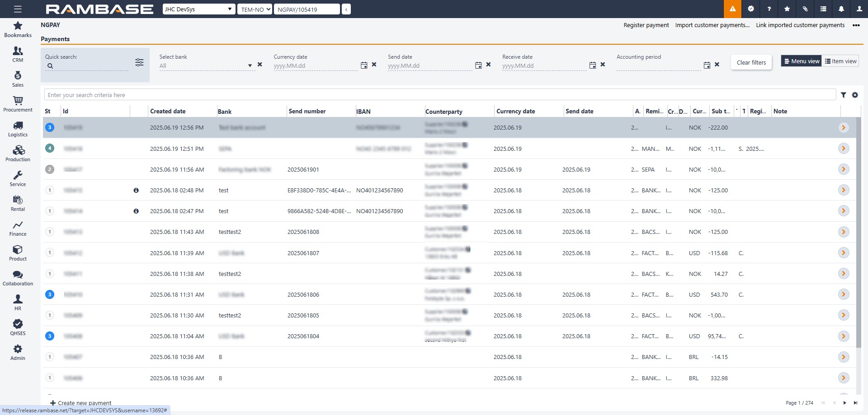This screenshot has width=868, height=415.
Task: Switch to Item view
Action: coord(840,61)
